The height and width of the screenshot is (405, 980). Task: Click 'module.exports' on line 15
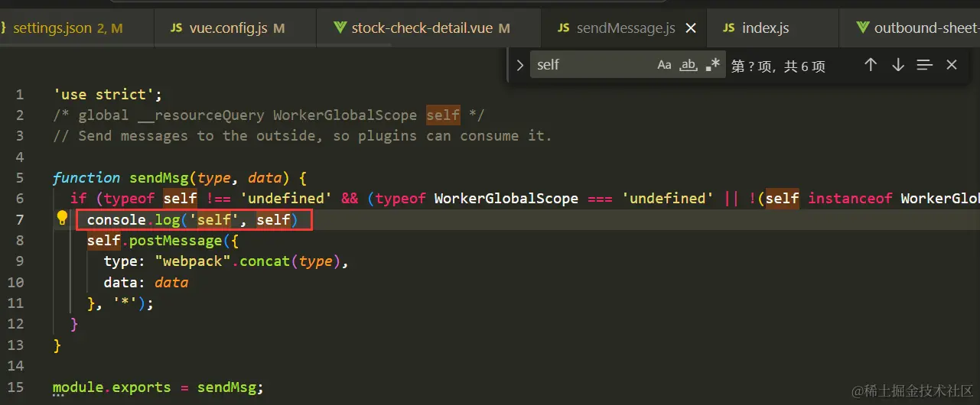click(x=112, y=387)
